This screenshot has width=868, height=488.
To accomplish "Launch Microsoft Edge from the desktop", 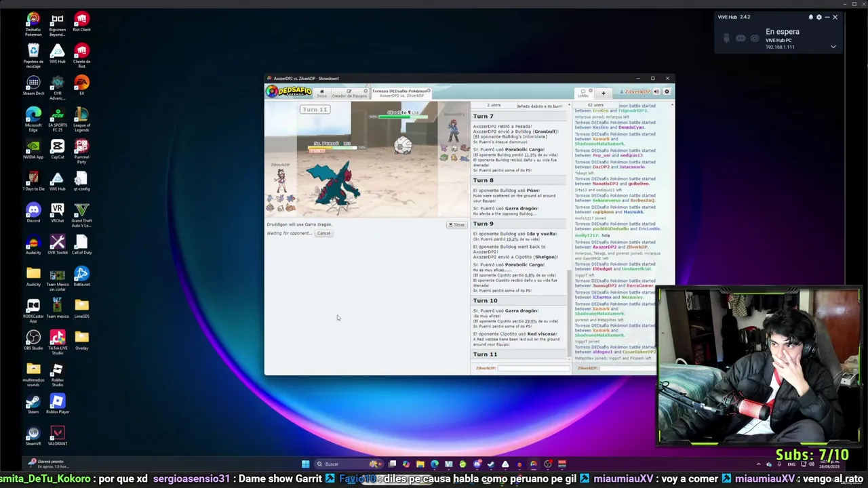I will click(33, 119).
